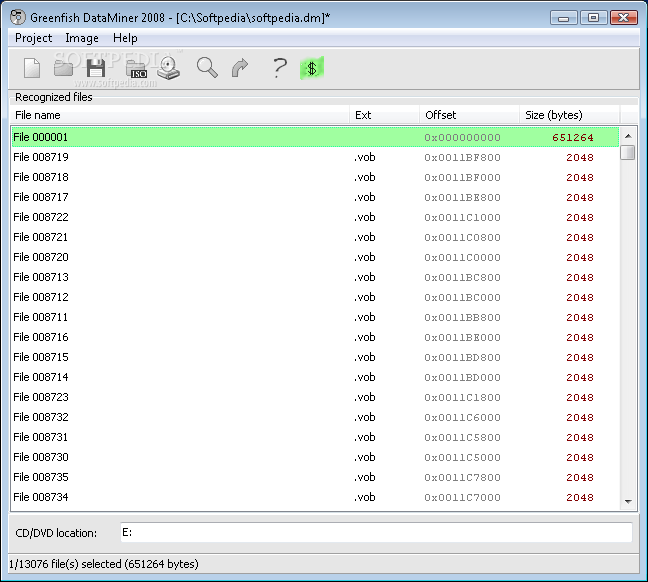The height and width of the screenshot is (582, 648).
Task: Select row File 000001
Action: pos(316,137)
